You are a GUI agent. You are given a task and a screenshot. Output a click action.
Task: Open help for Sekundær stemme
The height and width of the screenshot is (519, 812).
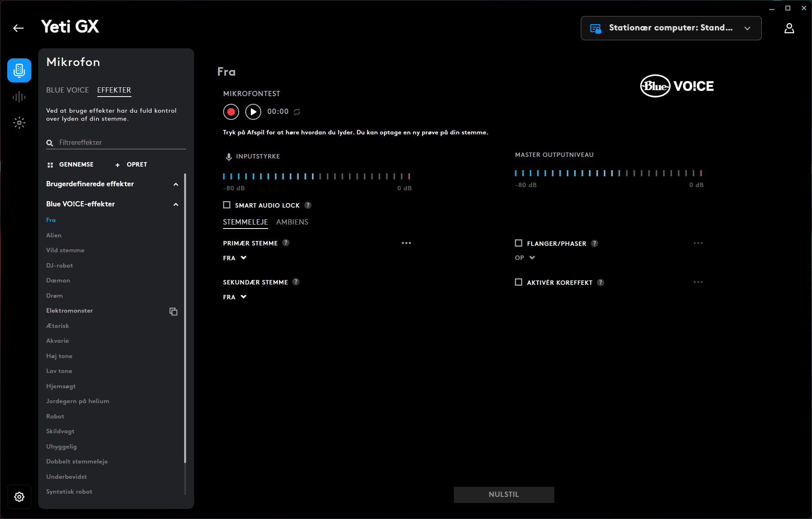click(296, 282)
